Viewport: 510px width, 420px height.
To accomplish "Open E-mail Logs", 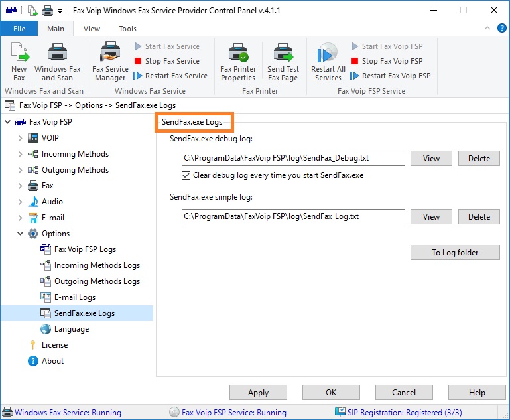I will [68, 297].
